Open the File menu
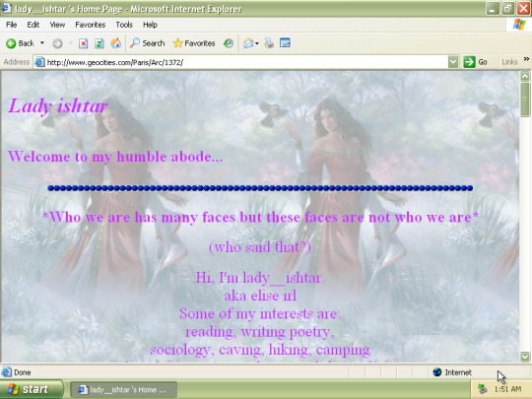This screenshot has height=399, width=532. coord(11,25)
